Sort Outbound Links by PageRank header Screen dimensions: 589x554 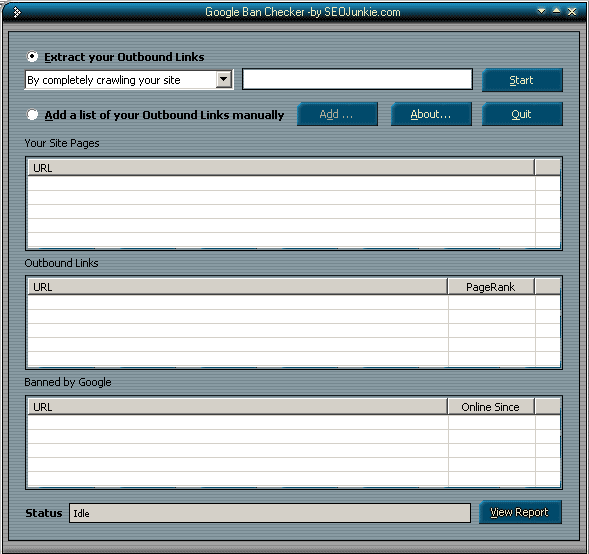(x=491, y=287)
